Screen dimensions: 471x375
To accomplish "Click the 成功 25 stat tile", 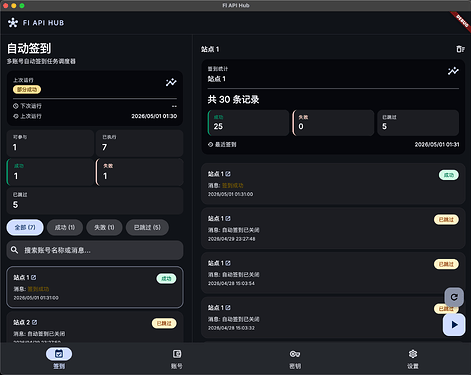I will click(x=248, y=123).
